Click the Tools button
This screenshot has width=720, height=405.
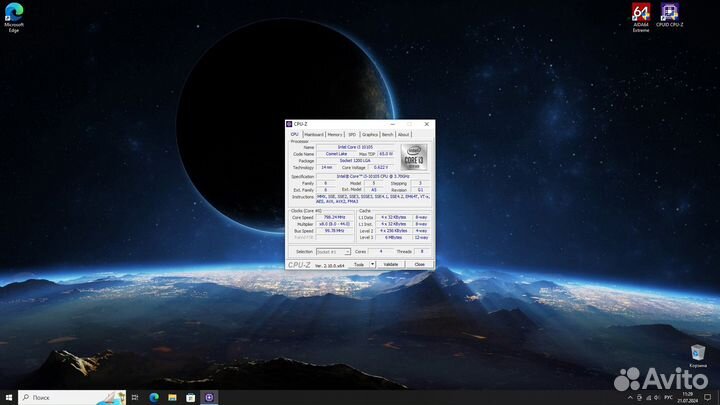coord(359,264)
